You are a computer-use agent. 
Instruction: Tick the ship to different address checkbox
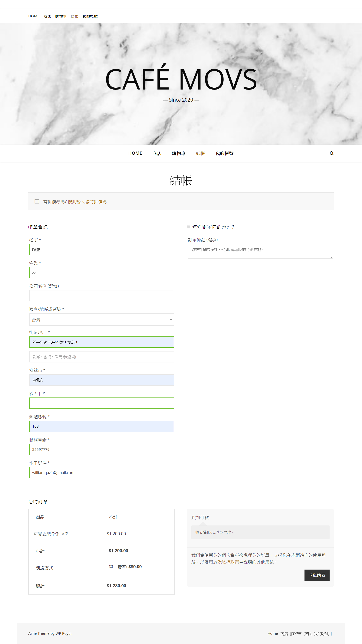(x=189, y=227)
